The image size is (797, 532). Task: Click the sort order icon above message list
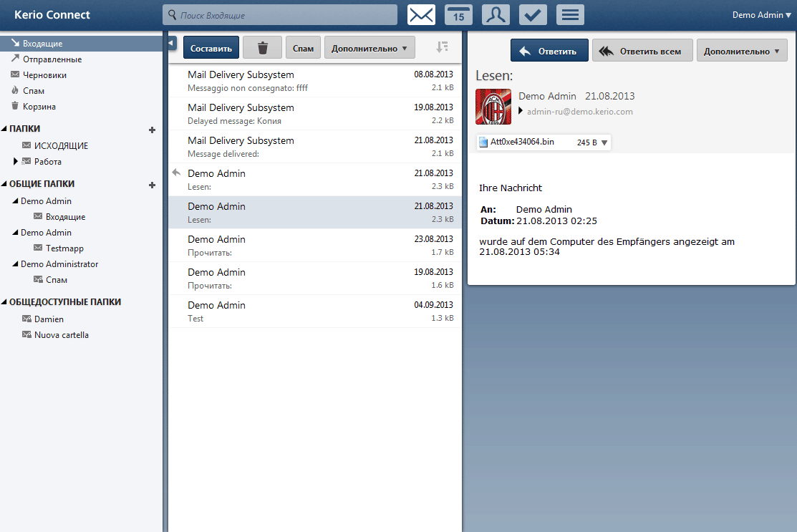pyautogui.click(x=443, y=47)
